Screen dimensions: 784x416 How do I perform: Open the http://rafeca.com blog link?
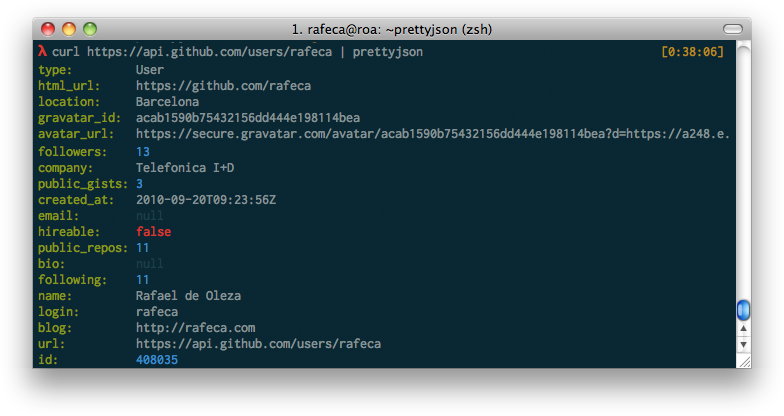coord(196,327)
